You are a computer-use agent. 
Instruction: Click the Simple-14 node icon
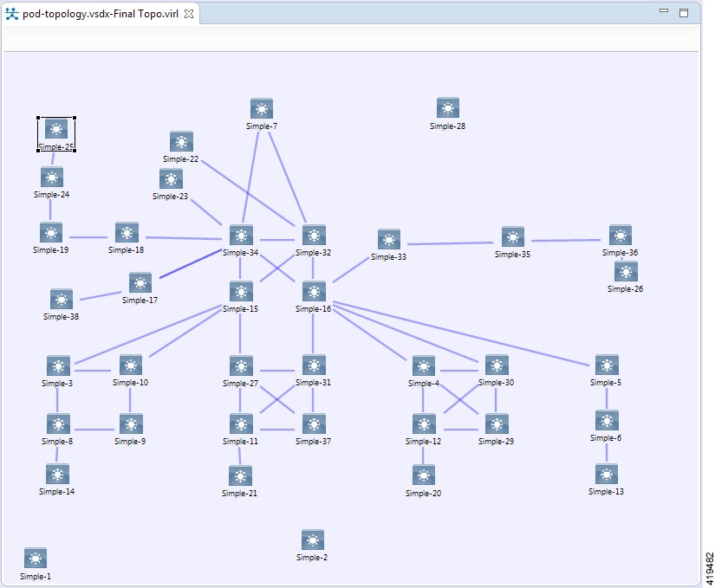[x=57, y=474]
